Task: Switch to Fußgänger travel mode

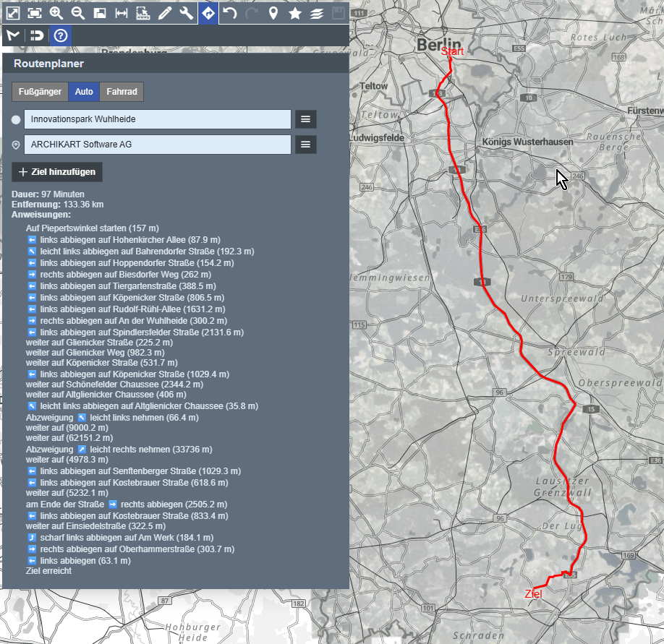Action: [40, 92]
